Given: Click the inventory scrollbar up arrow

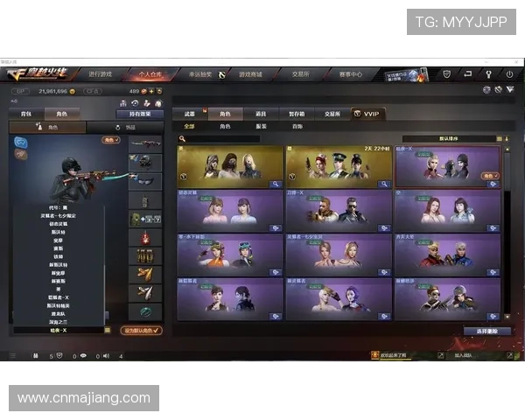Looking at the screenshot, I should 507,149.
